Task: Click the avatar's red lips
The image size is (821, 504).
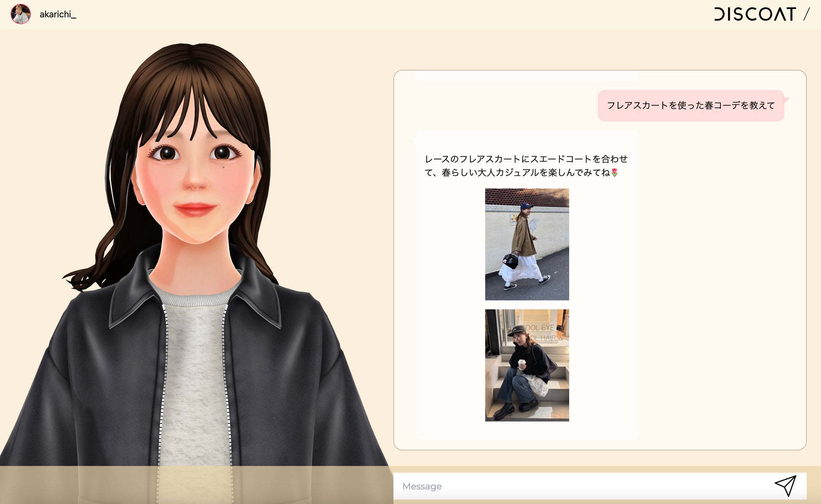Action: [195, 208]
